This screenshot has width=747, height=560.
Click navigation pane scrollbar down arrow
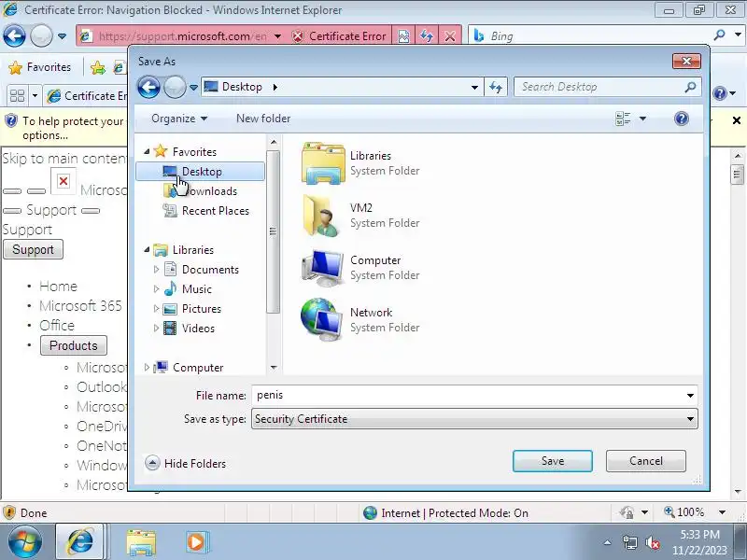(274, 367)
